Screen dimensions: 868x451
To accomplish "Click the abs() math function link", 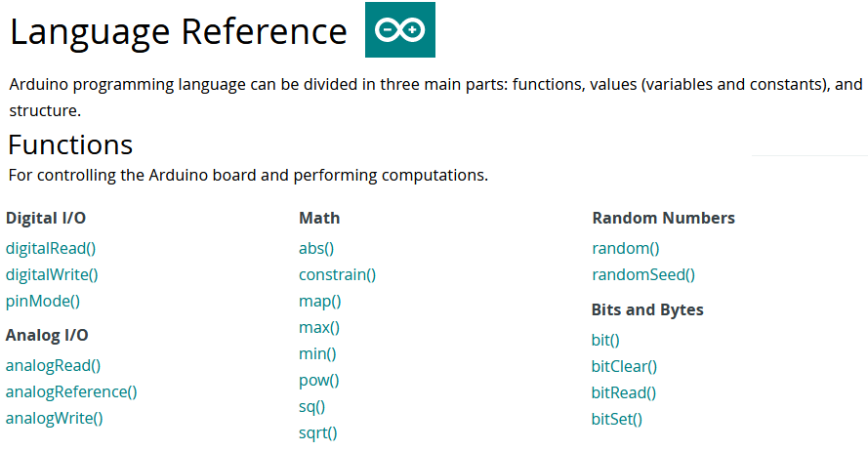I will coord(316,248).
